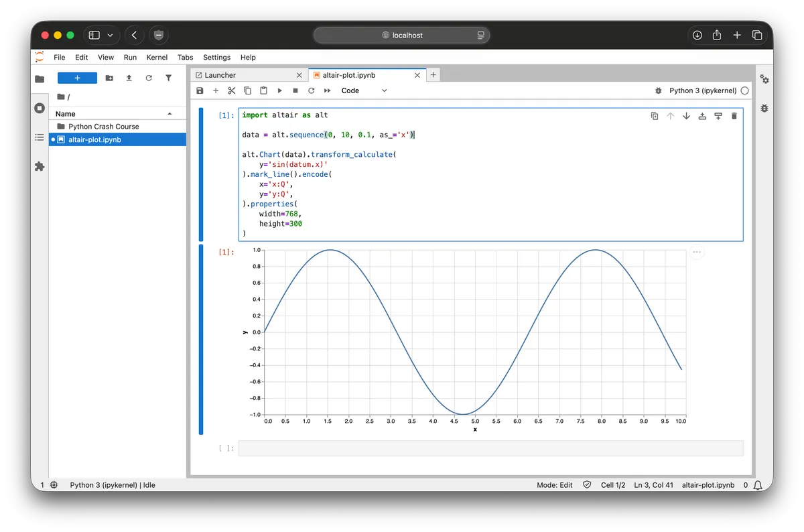Open the File menu
Viewport: 804px width, 532px height.
click(x=60, y=58)
